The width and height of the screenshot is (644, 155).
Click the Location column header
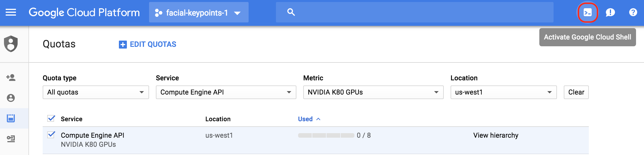(x=218, y=119)
